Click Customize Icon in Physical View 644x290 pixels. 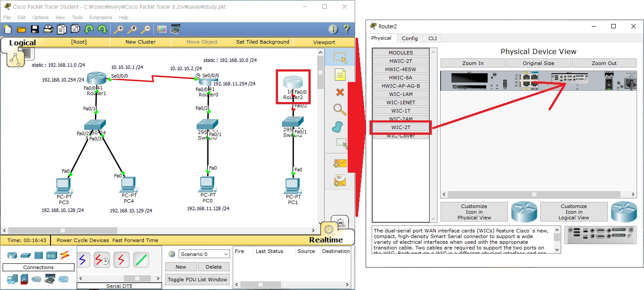(x=474, y=212)
